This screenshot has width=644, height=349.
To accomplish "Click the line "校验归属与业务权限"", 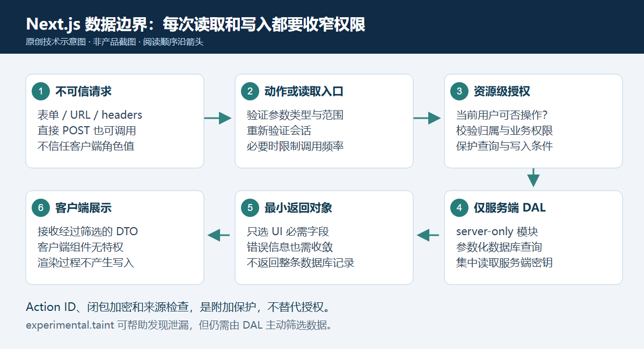I will [504, 130].
